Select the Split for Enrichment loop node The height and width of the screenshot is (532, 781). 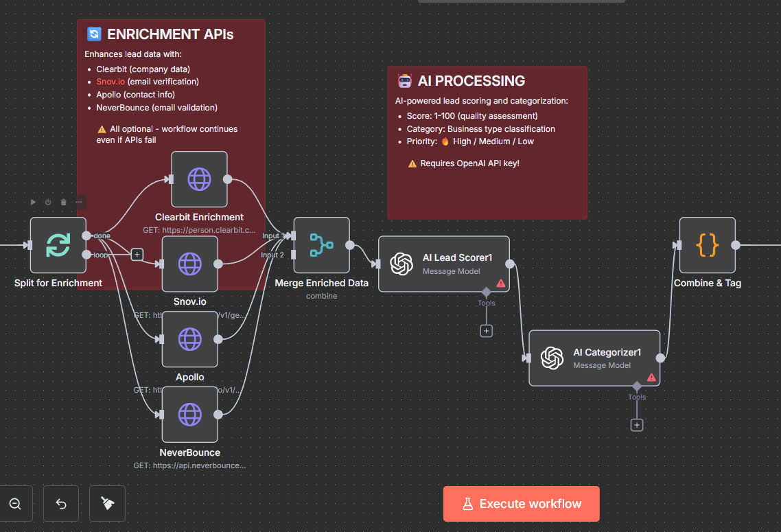(x=58, y=245)
